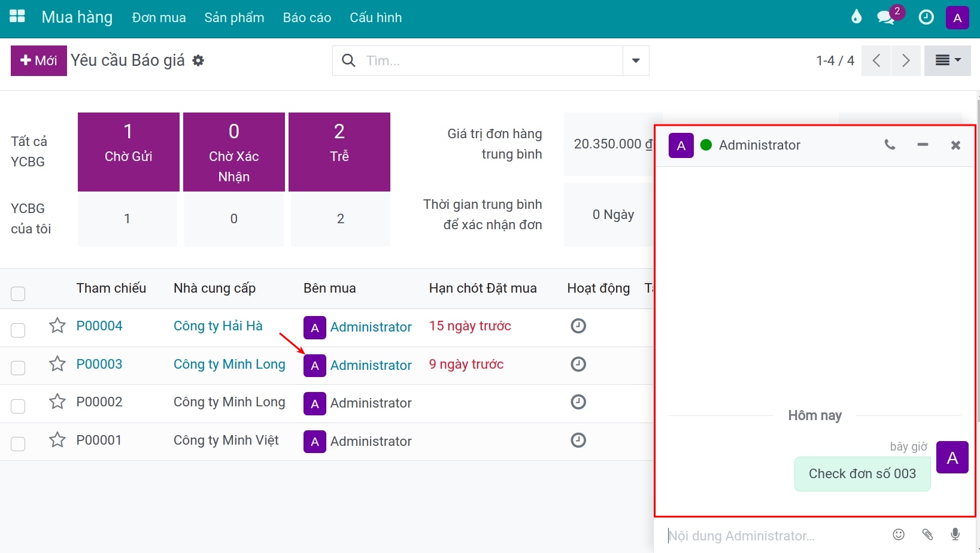
Task: Open the Sản phẩm menu
Action: click(234, 18)
